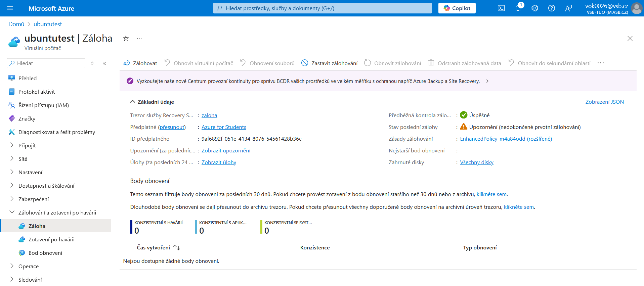Open Azure for Students subscription
Image resolution: width=644 pixels, height=286 pixels.
point(224,127)
